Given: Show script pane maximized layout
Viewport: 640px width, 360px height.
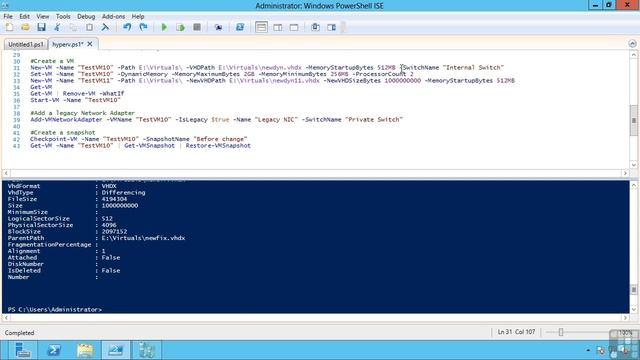Looking at the screenshot, I should coord(294,27).
